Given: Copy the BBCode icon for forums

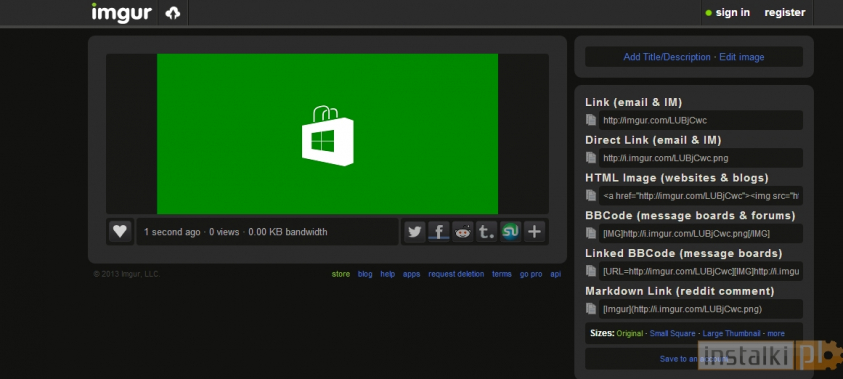Looking at the screenshot, I should click(591, 233).
